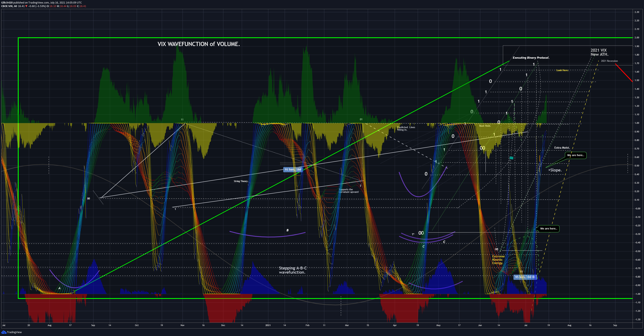Click the 'Oct' time axis label
Image resolution: width=644 pixels, height=336 pixels.
pos(137,325)
